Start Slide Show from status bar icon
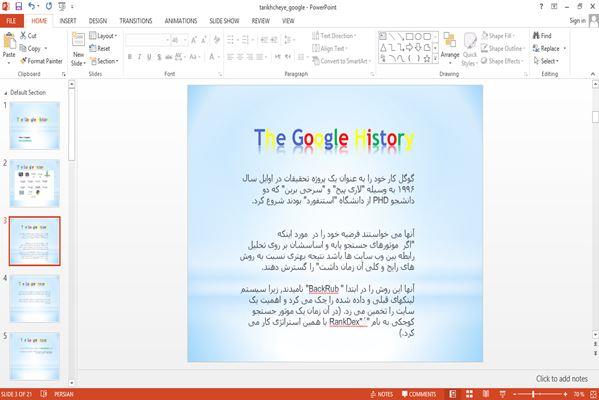This screenshot has width=599, height=400. pyautogui.click(x=502, y=394)
